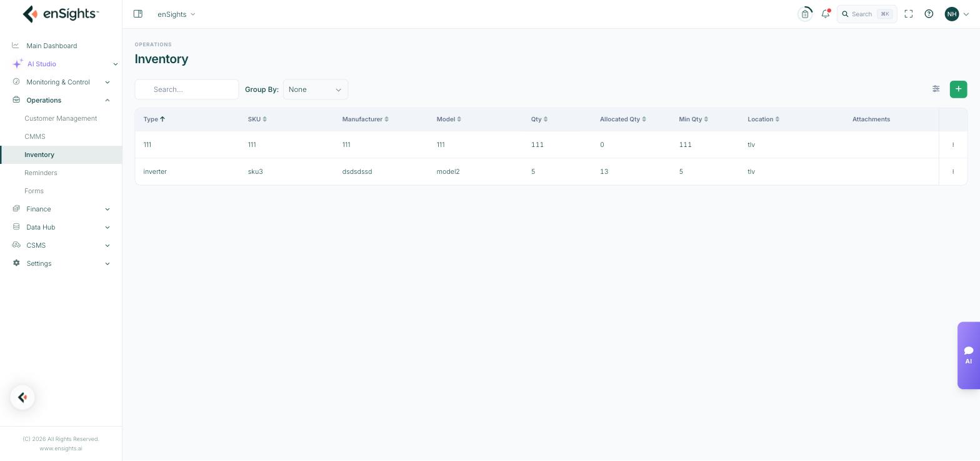Image resolution: width=980 pixels, height=461 pixels.
Task: Sort table by Type column
Action: click(x=154, y=119)
